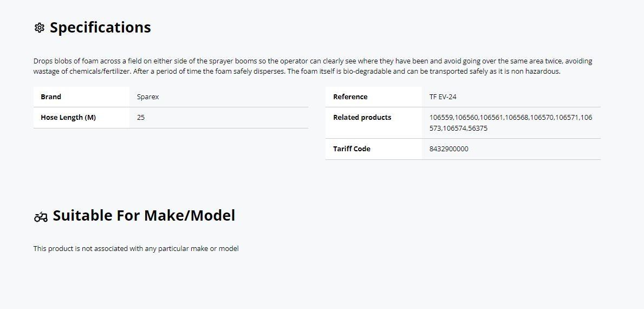Click the Hose Length (M) label
The width and height of the screenshot is (644, 309).
click(x=68, y=118)
